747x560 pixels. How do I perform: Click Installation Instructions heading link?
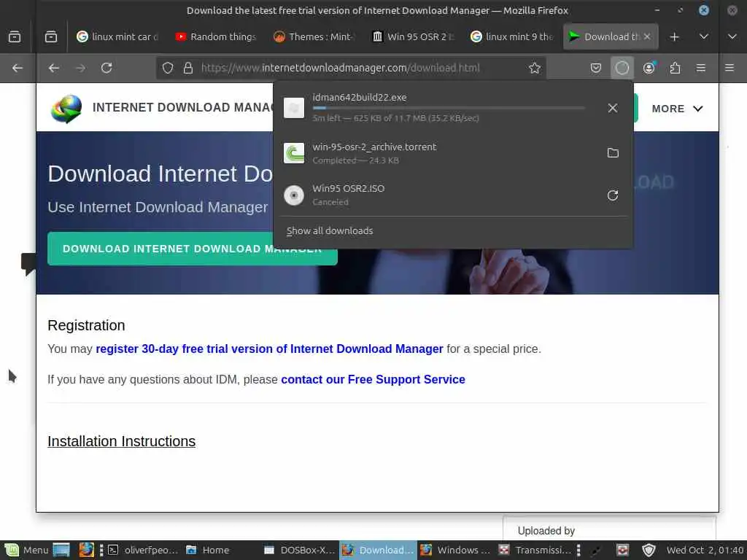(x=122, y=441)
